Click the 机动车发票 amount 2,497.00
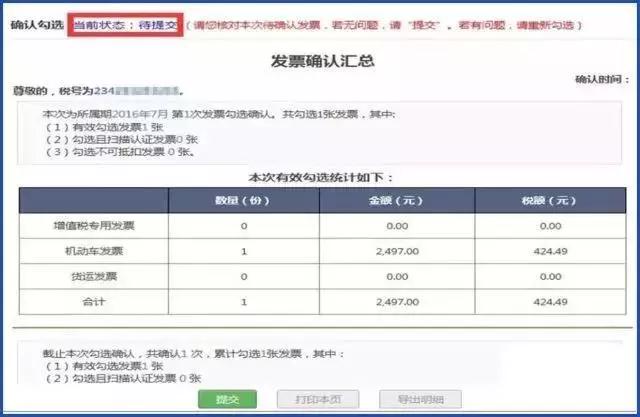 [x=397, y=251]
